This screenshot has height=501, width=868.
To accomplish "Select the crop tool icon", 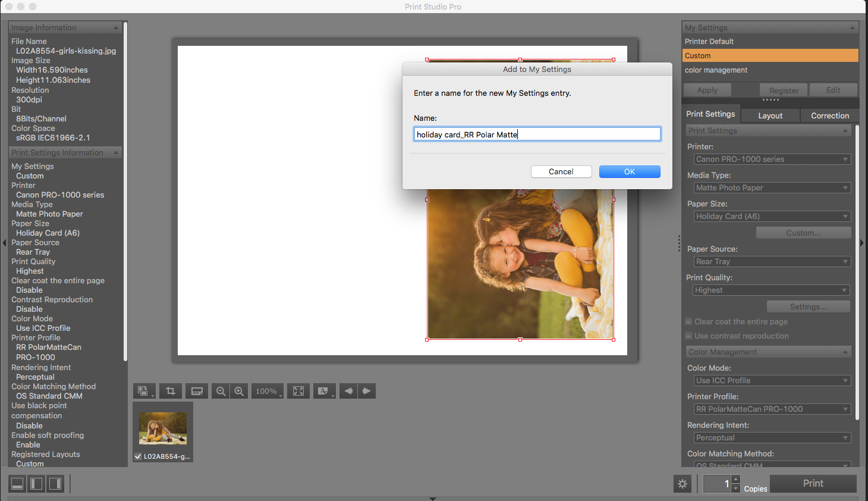I will (x=171, y=391).
